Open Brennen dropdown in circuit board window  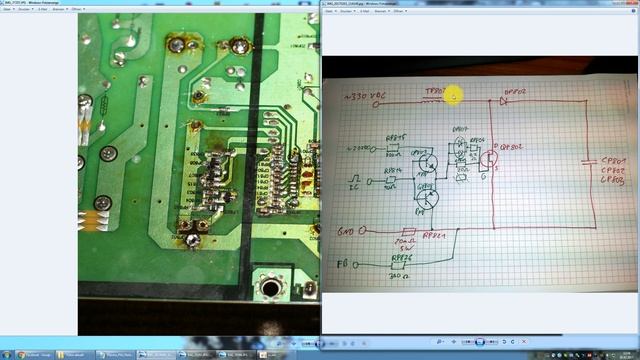click(60, 9)
